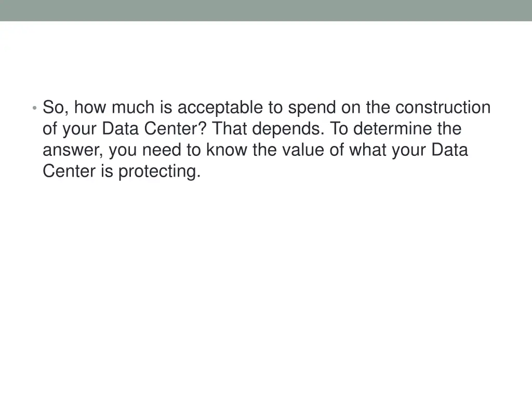Click the word "need"
This screenshot has height=399, width=532.
(x=163, y=150)
